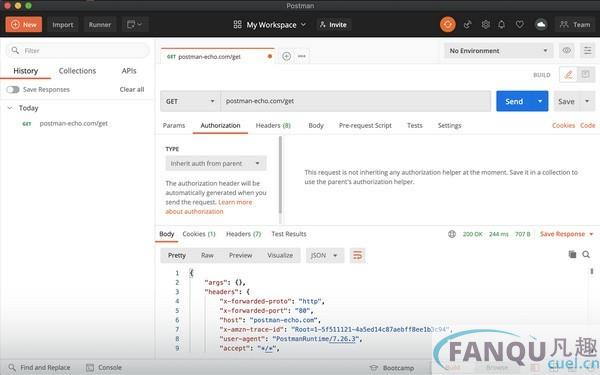Screen dimensions: 600x375
Task: Select Test Results tab
Action: [x=289, y=234]
